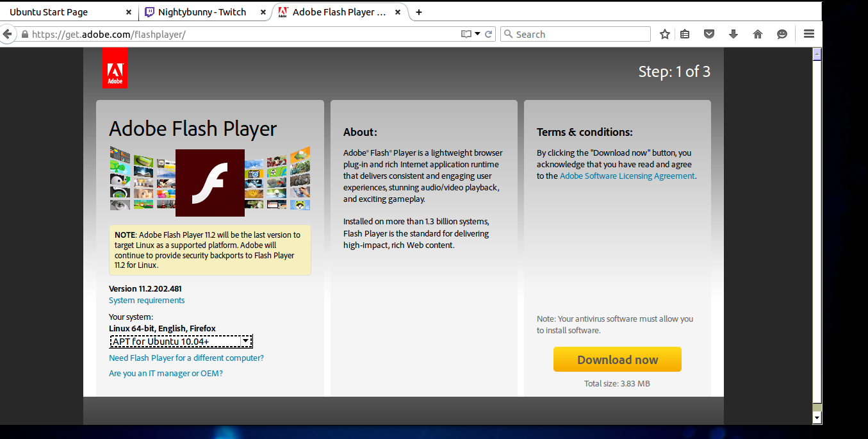Open the Firefox Hello chat smiley icon
The image size is (868, 439).
(782, 34)
